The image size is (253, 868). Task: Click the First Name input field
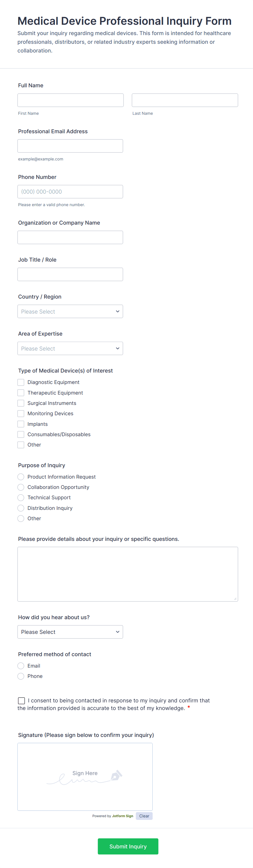point(70,100)
